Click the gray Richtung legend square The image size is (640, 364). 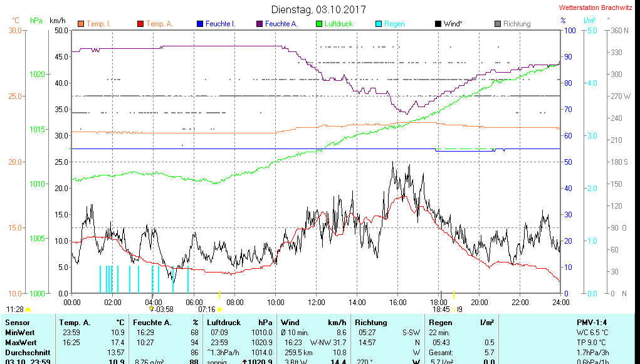(498, 24)
